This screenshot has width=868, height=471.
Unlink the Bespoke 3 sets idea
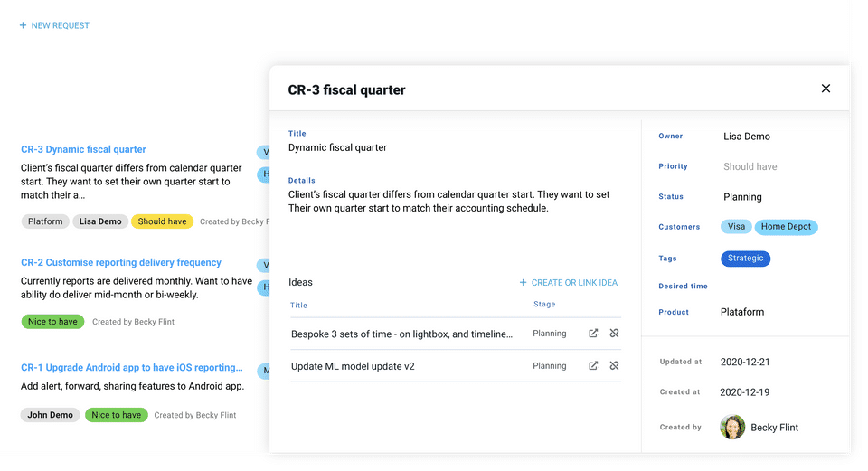click(x=614, y=334)
